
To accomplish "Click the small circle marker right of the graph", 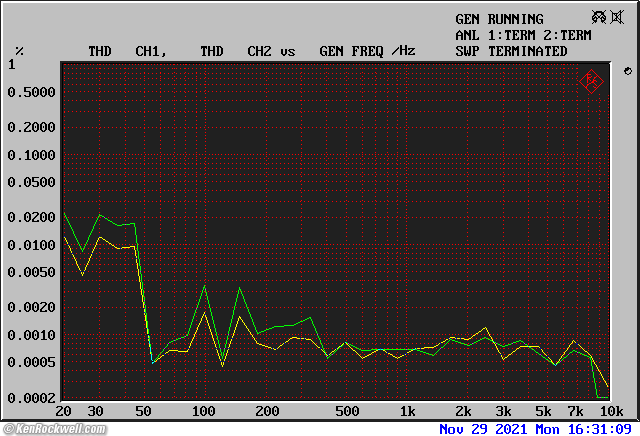I will [x=627, y=71].
